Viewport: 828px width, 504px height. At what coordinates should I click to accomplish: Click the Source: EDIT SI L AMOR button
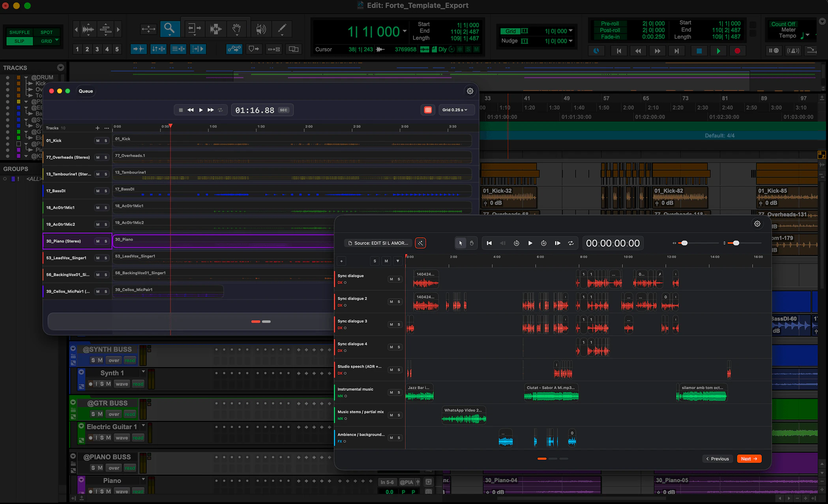378,243
